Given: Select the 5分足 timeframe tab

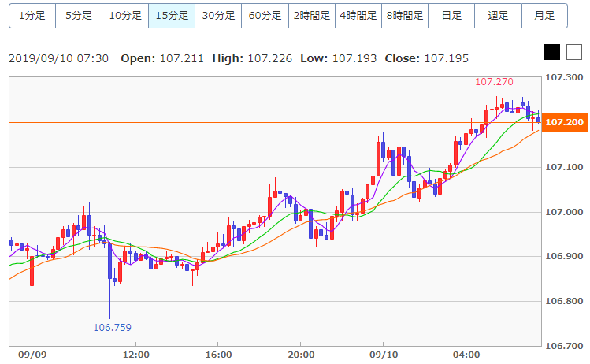Looking at the screenshot, I should (x=79, y=16).
